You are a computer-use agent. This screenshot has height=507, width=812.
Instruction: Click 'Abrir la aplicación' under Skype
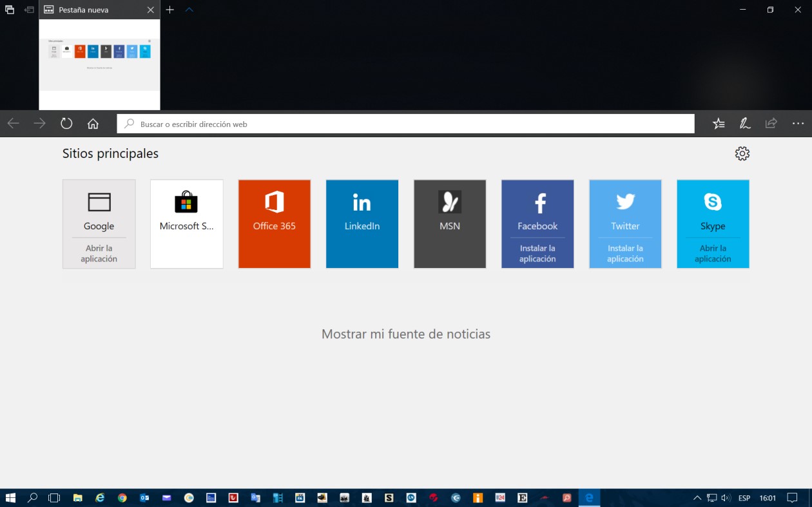pos(713,253)
